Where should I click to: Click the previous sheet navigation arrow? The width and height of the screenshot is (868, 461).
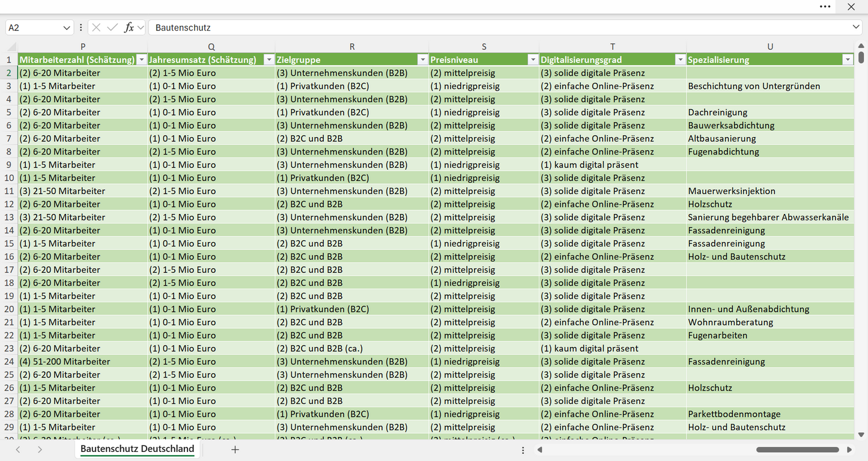coord(18,450)
